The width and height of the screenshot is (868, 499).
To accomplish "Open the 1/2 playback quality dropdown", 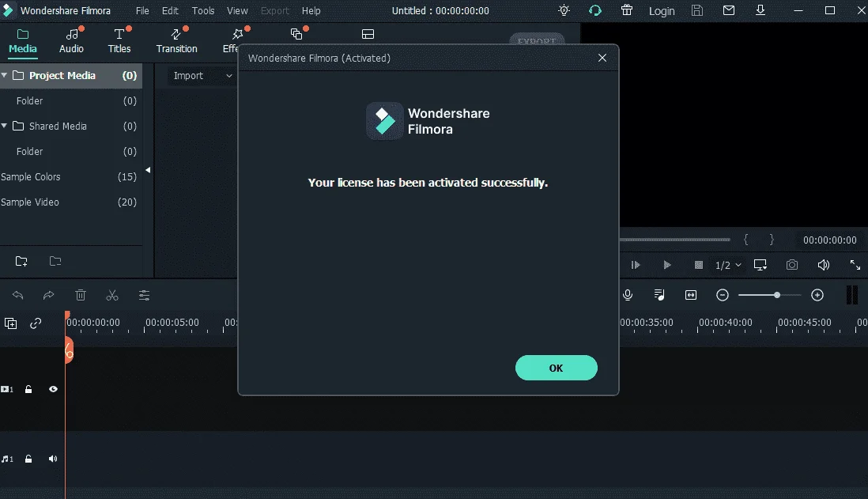I will click(728, 265).
